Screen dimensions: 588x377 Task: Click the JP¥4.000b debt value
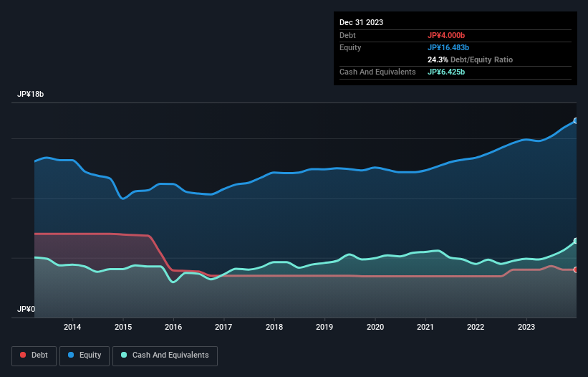tap(446, 35)
